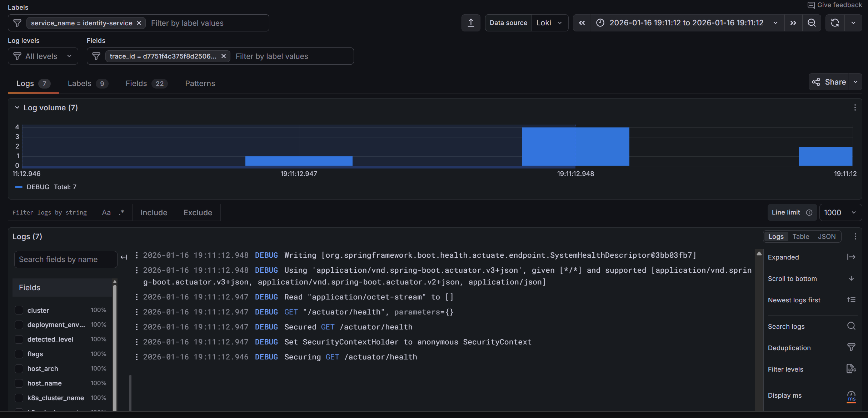This screenshot has width=868, height=418.
Task: Open the All levels dropdown
Action: point(43,56)
